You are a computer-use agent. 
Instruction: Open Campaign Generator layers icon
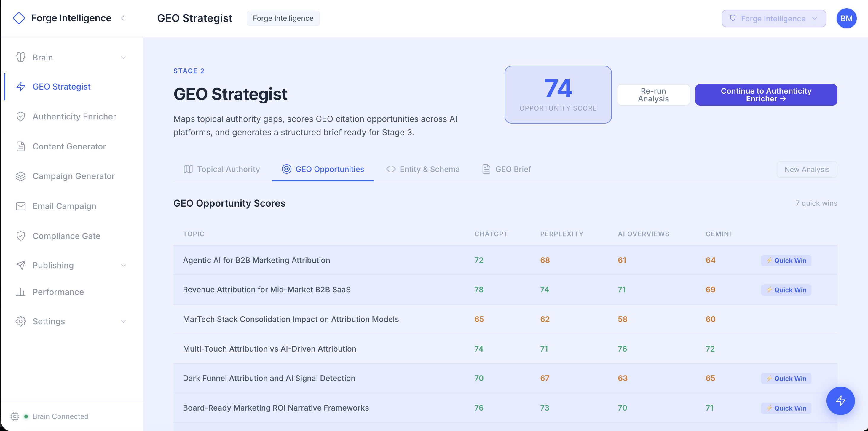click(20, 176)
